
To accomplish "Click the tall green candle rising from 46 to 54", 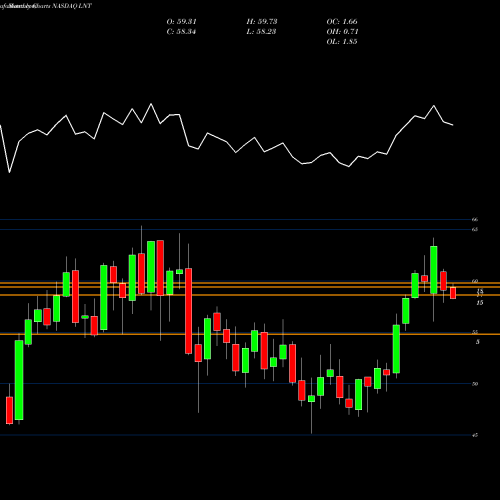I will [19, 380].
